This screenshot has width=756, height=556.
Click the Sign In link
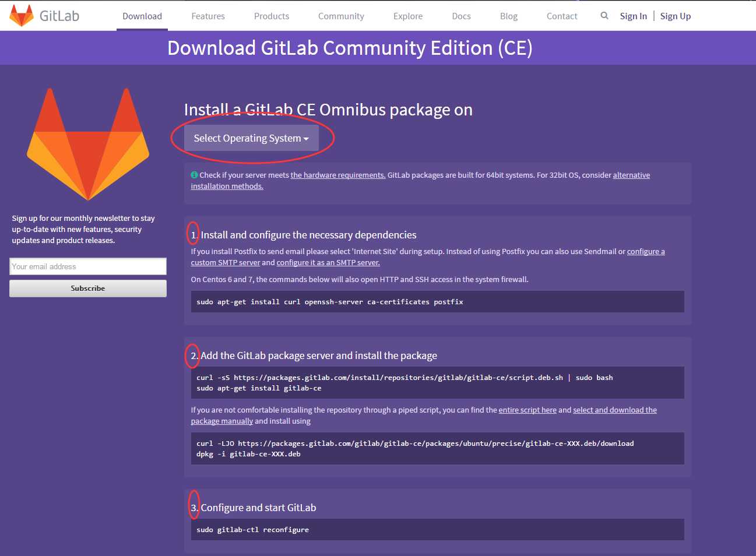pyautogui.click(x=633, y=16)
